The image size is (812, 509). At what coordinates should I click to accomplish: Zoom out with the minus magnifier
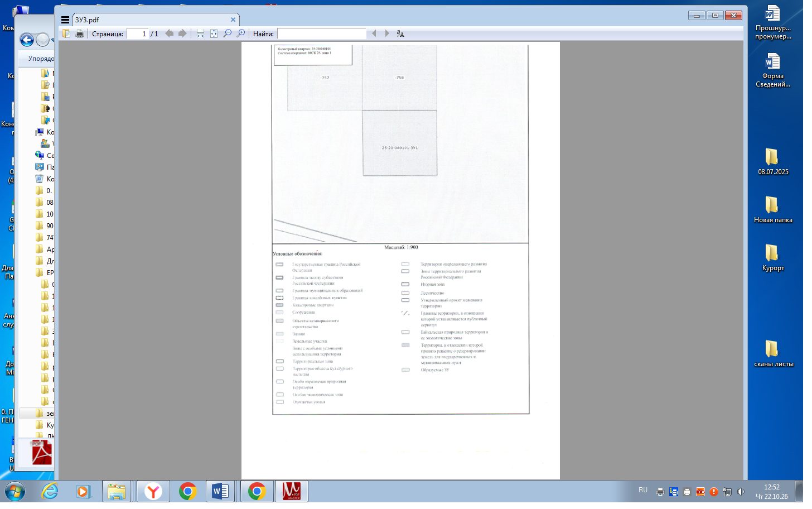pos(228,33)
